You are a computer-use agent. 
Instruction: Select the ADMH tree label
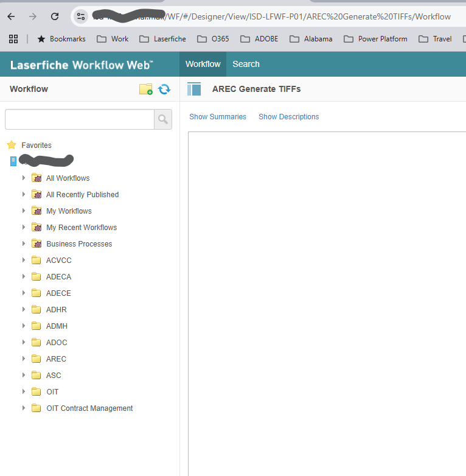[x=57, y=326]
